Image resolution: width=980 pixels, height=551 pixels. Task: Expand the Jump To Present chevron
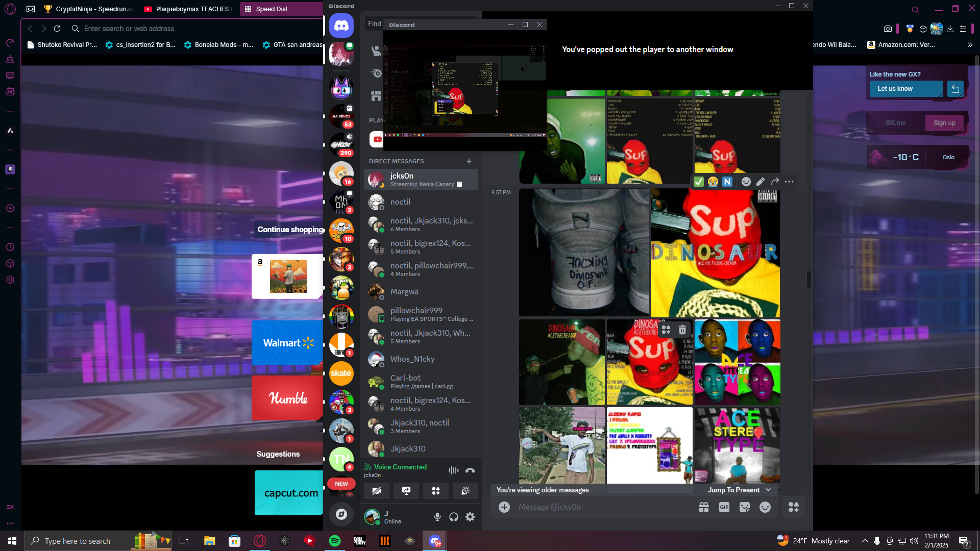(x=768, y=490)
